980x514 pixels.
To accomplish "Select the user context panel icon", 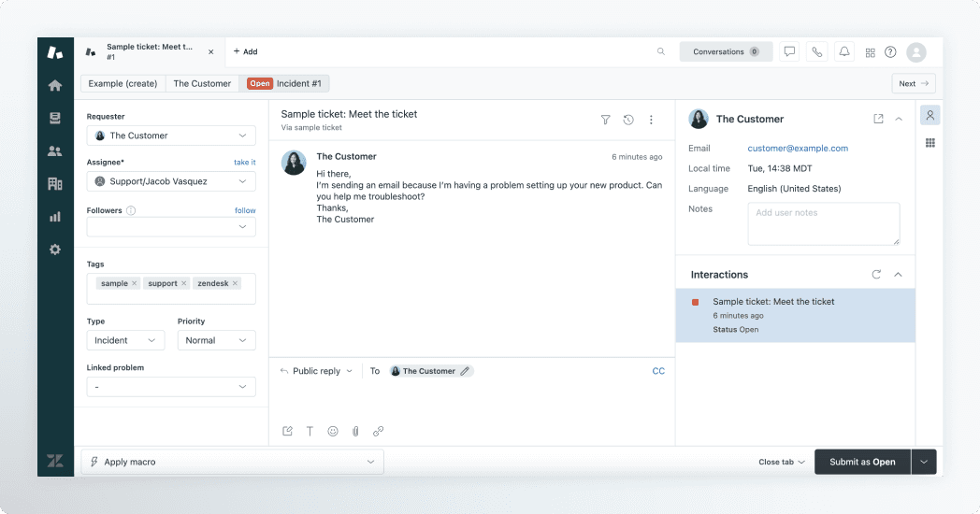I will point(930,116).
